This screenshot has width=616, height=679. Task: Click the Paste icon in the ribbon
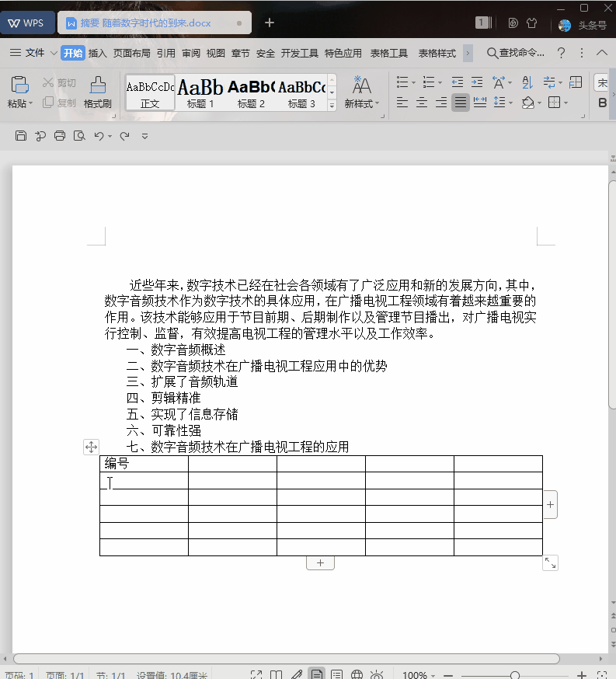pyautogui.click(x=19, y=85)
